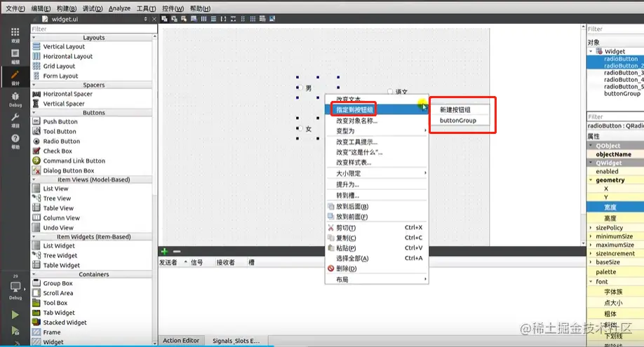Open the 欢迎 welcome mode in sidebar

tap(15, 35)
